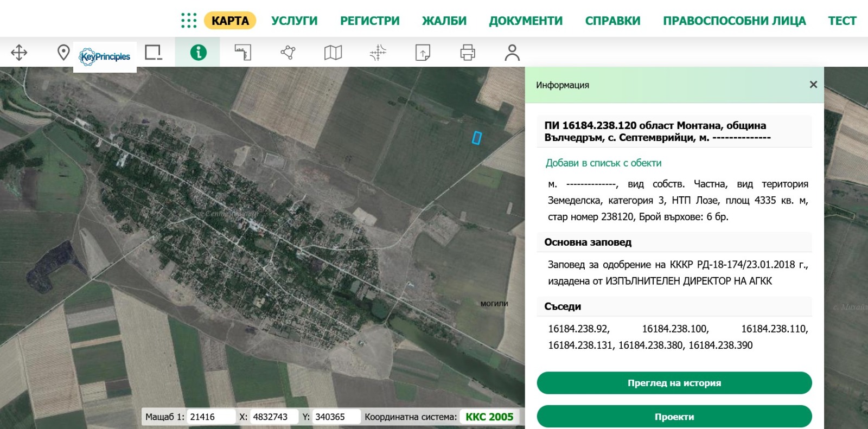Viewport: 868px width, 429px height.
Task: Click the print icon
Action: point(468,53)
